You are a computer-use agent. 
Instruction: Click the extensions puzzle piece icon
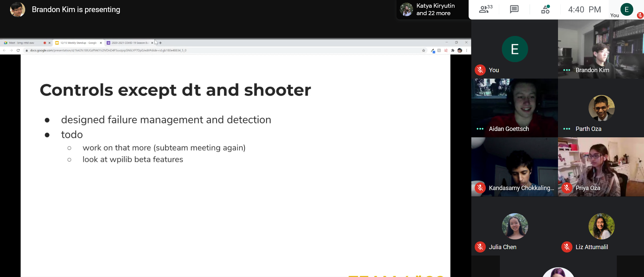click(x=453, y=50)
